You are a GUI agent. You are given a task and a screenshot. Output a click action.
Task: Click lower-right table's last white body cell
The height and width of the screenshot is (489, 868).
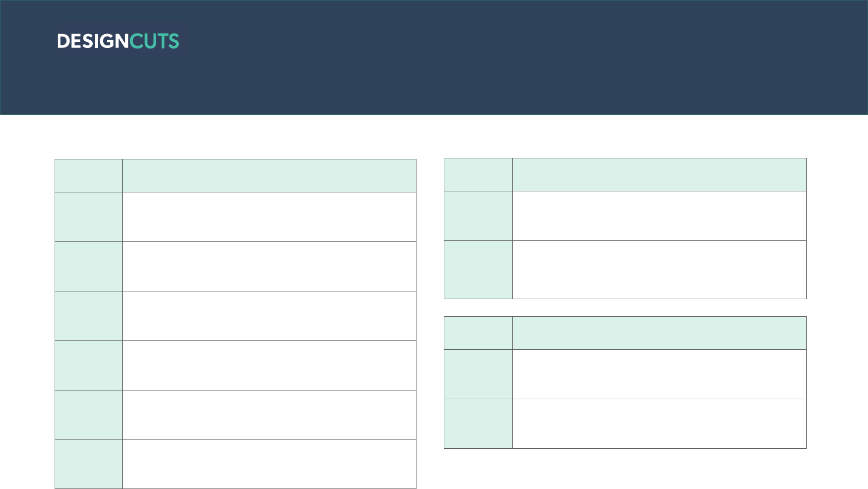click(659, 424)
